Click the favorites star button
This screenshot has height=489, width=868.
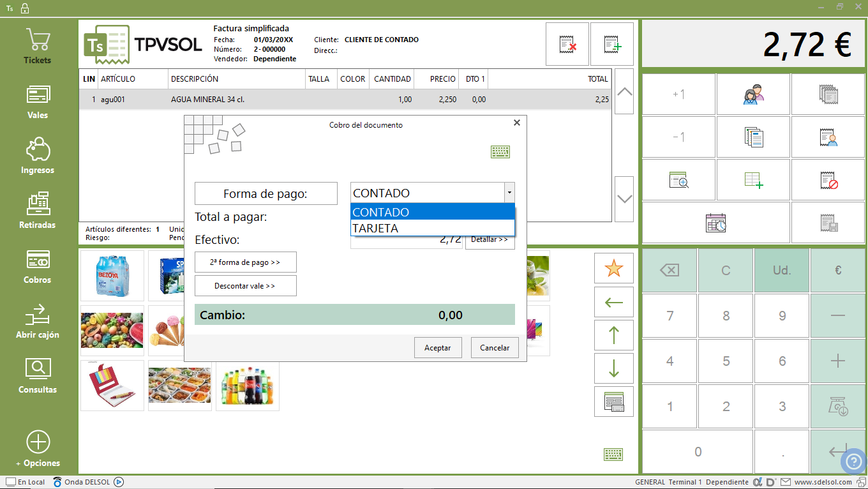(x=614, y=268)
